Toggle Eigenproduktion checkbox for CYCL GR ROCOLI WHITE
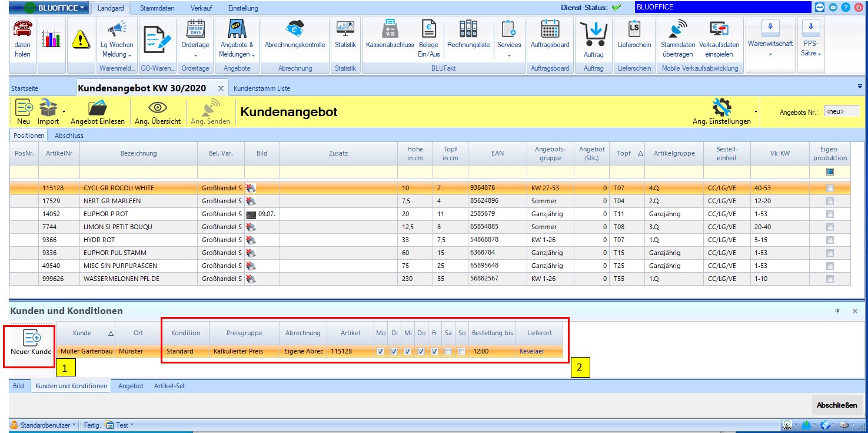Viewport: 868px width, 433px height. (x=830, y=189)
